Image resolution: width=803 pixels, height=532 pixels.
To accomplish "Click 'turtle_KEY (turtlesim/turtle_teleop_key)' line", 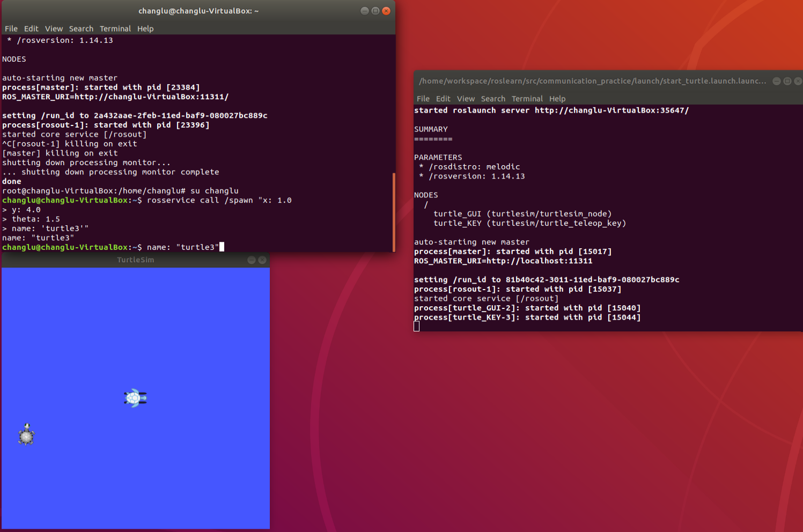I will 530,223.
